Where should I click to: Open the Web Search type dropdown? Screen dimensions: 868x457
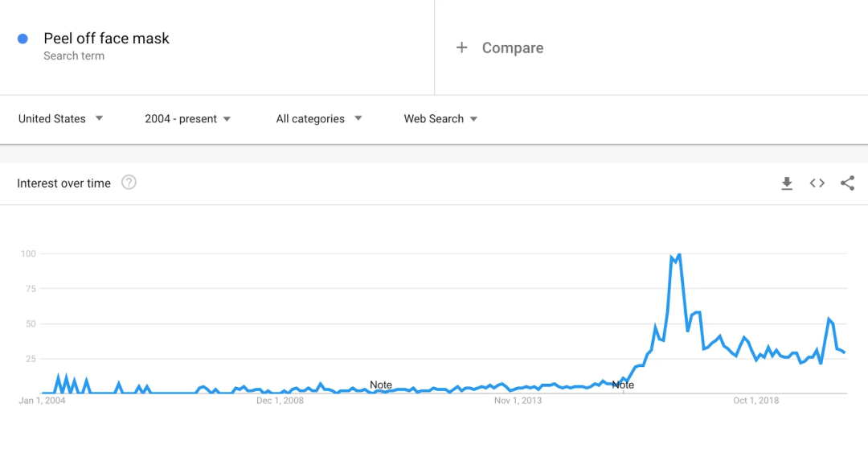[440, 118]
